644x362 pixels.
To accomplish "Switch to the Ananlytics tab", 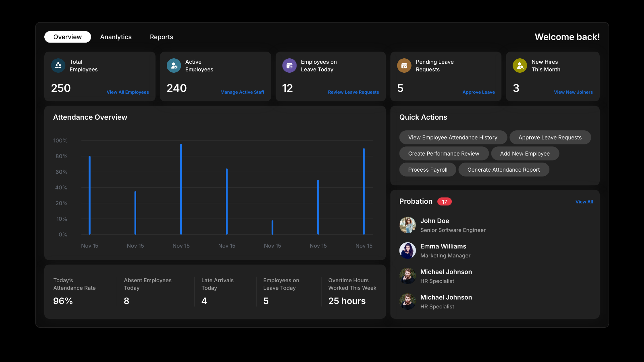I will coord(116,37).
